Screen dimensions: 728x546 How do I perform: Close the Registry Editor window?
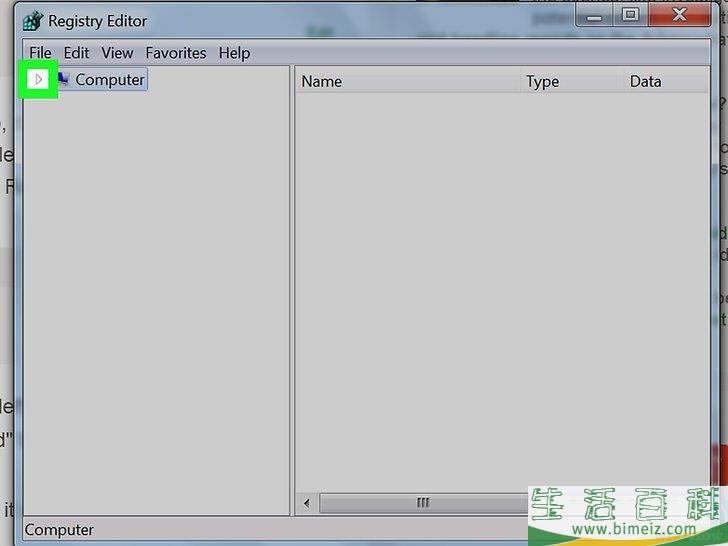click(680, 16)
